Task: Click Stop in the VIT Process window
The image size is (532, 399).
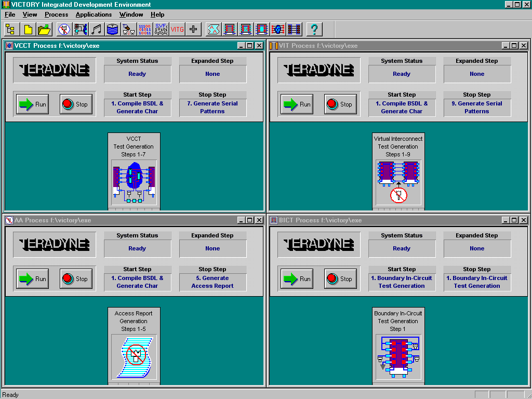Action: 340,104
